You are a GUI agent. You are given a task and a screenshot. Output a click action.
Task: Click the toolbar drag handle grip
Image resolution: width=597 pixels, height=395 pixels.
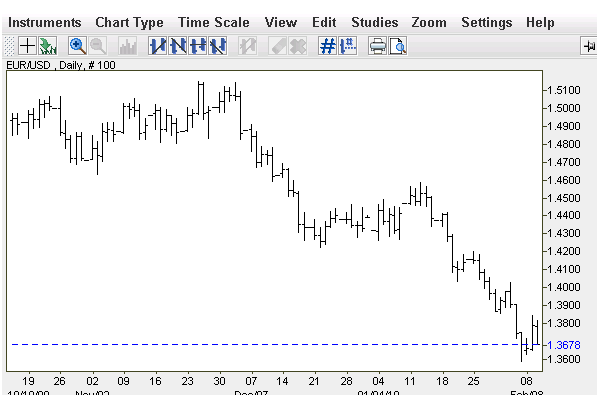coord(9,46)
